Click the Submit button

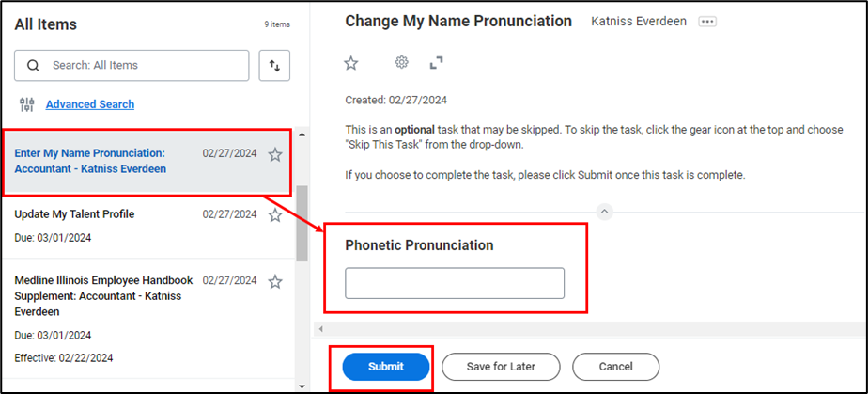pos(386,366)
